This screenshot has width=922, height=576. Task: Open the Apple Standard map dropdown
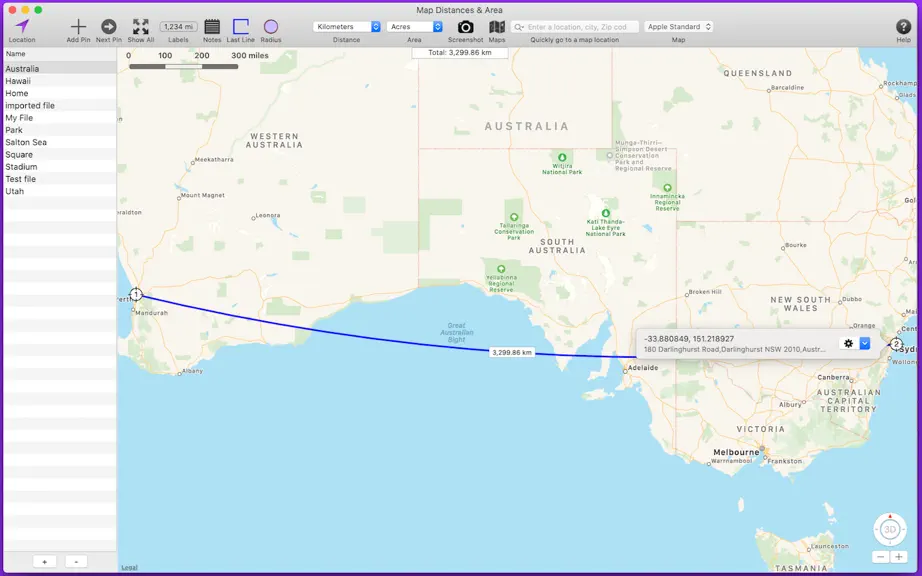click(x=678, y=26)
